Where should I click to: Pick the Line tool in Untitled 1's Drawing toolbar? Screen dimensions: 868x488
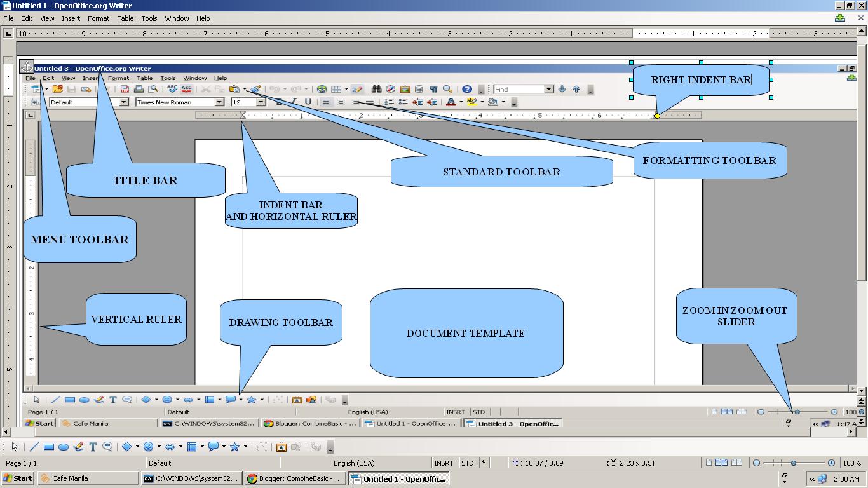[34, 447]
